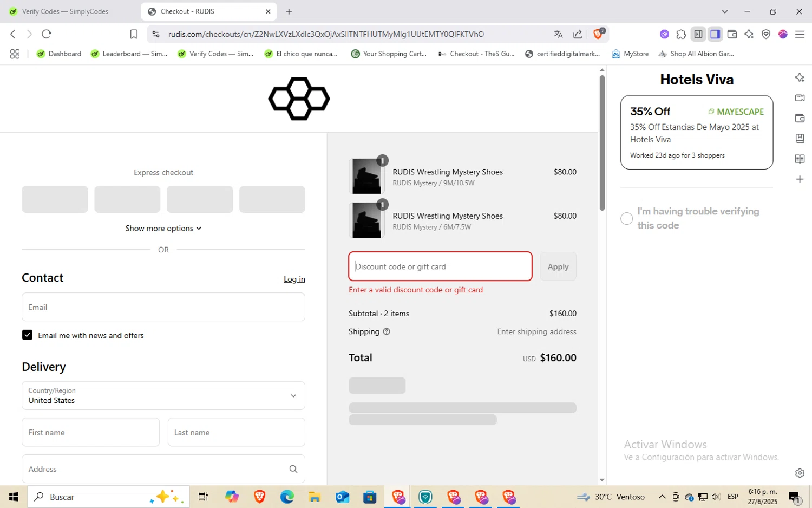Open the taskbar volume icon
Viewport: 812px width, 508px height.
[x=716, y=497]
